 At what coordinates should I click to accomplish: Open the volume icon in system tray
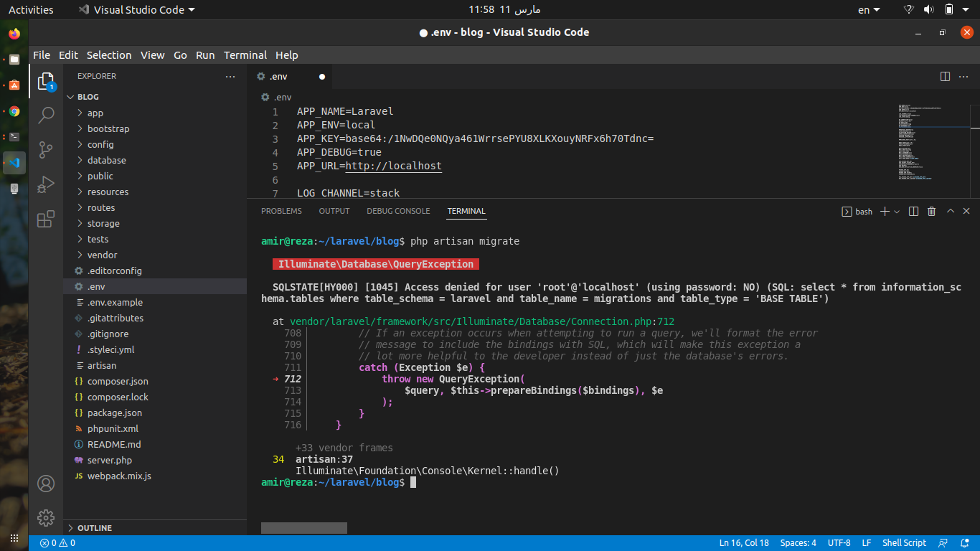pos(928,9)
